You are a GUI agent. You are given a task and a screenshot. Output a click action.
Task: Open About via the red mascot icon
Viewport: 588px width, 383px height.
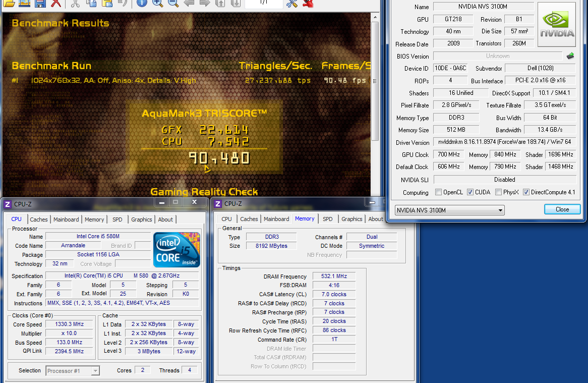(308, 4)
